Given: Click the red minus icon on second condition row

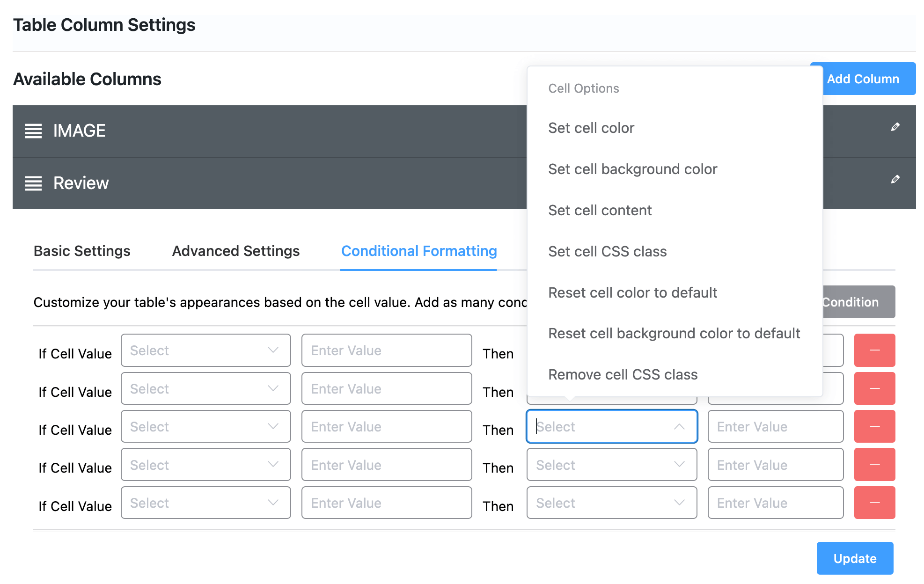Looking at the screenshot, I should coord(874,388).
